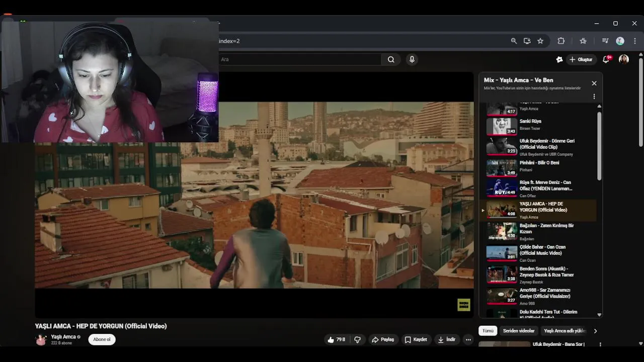Click the video player frame

(254, 195)
